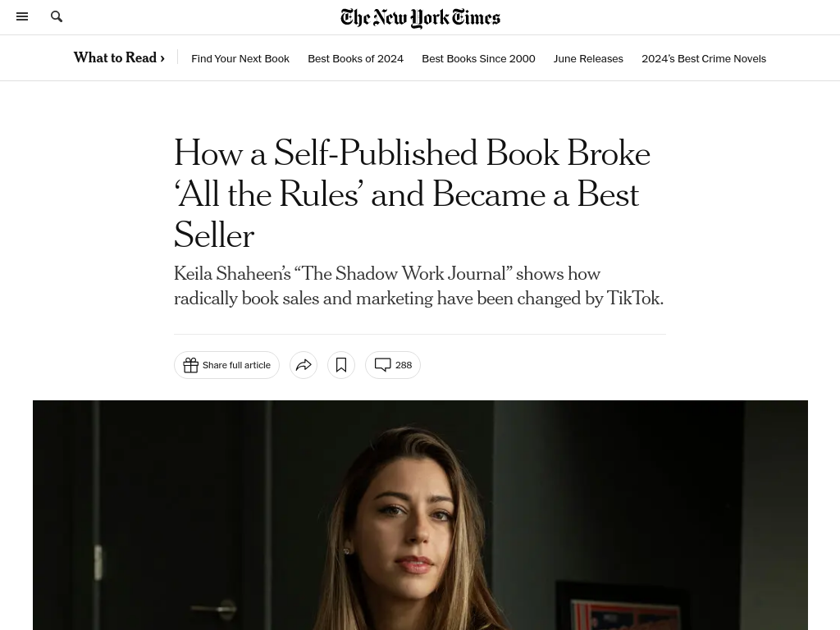Go to The New York Times logo home
The height and width of the screenshot is (630, 840).
pos(420,18)
